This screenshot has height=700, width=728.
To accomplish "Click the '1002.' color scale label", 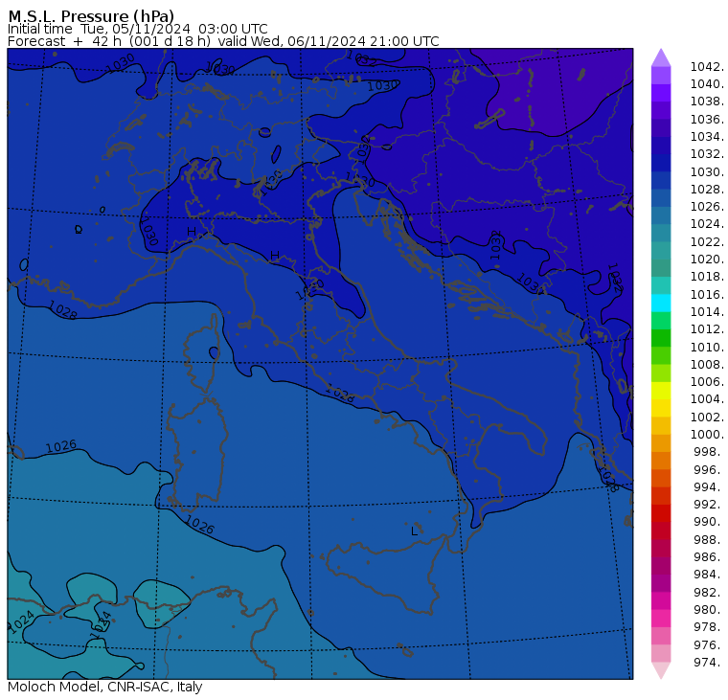I will pyautogui.click(x=707, y=418).
